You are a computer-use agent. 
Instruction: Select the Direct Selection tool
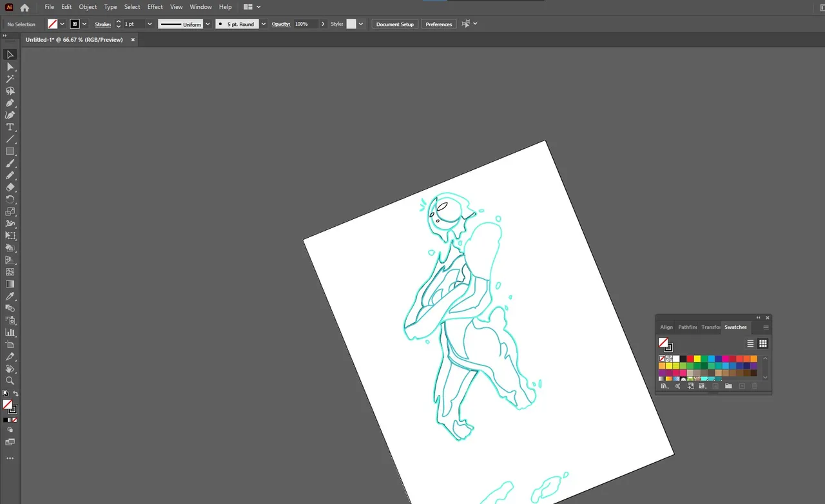click(10, 66)
